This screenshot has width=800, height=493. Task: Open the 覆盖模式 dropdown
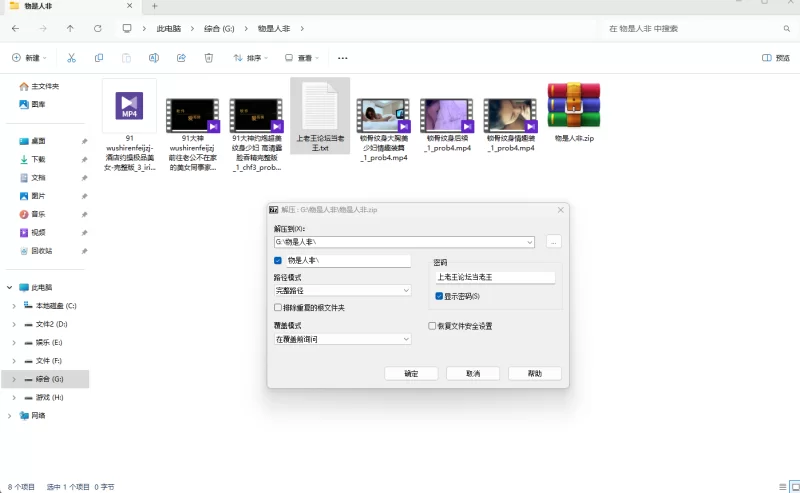tap(342, 339)
